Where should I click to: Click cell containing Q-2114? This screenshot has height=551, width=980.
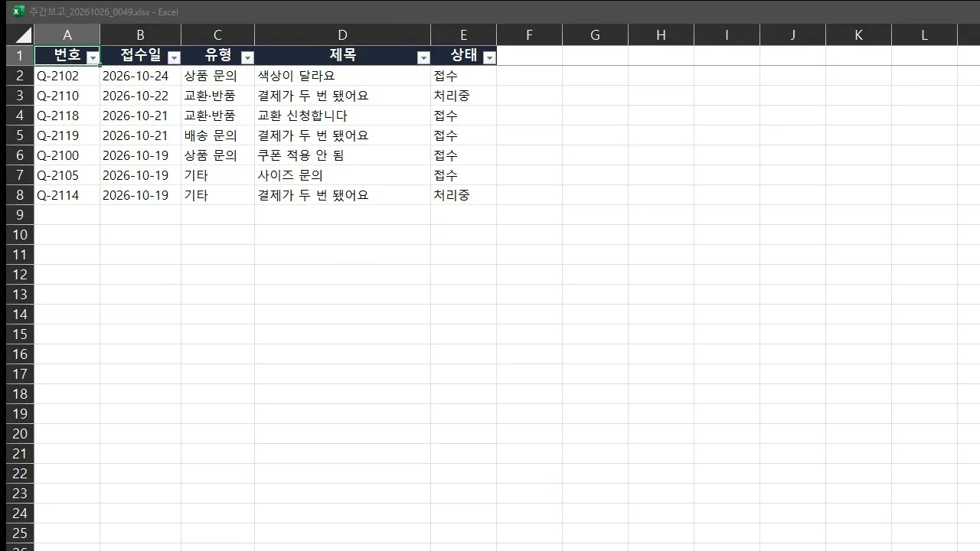click(67, 195)
